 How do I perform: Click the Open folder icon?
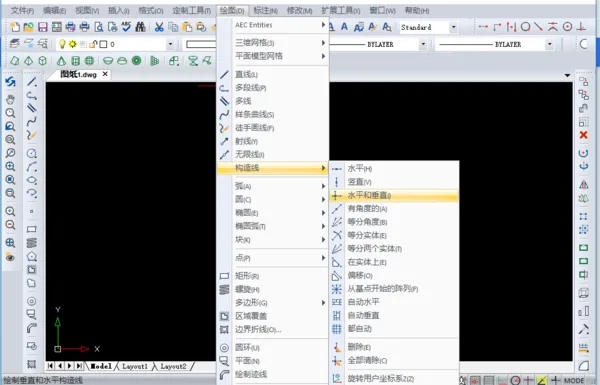(29, 27)
